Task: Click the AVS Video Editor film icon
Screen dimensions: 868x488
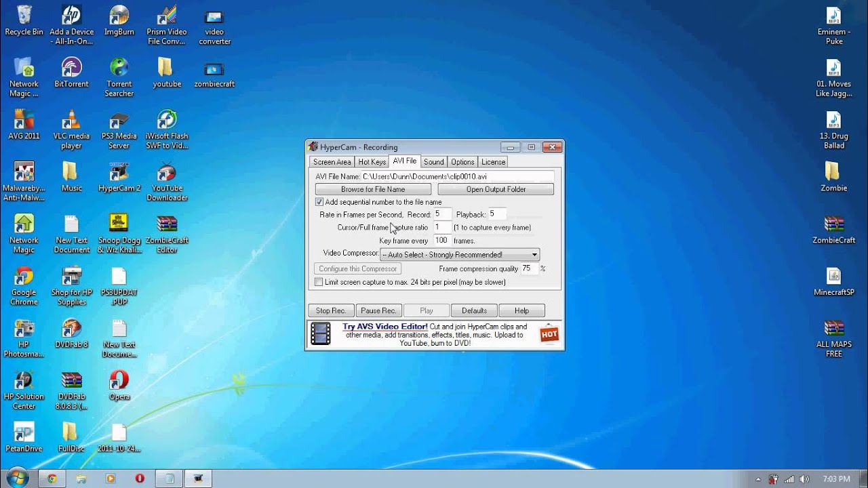Action: tap(321, 334)
